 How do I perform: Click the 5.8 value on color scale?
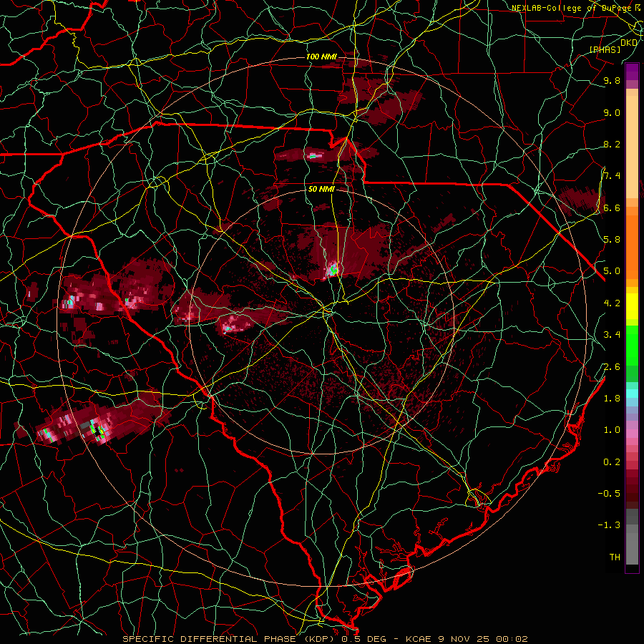pyautogui.click(x=612, y=240)
